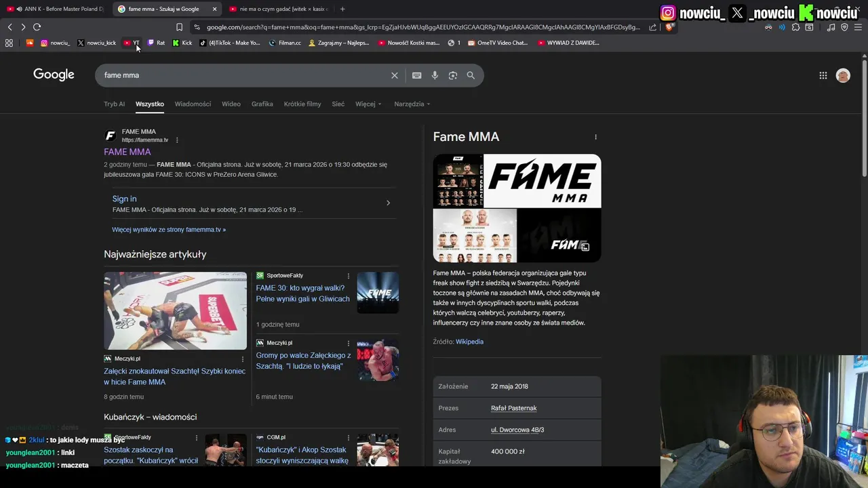Click the address bar URL
Image resolution: width=868 pixels, height=488 pixels.
click(422, 27)
